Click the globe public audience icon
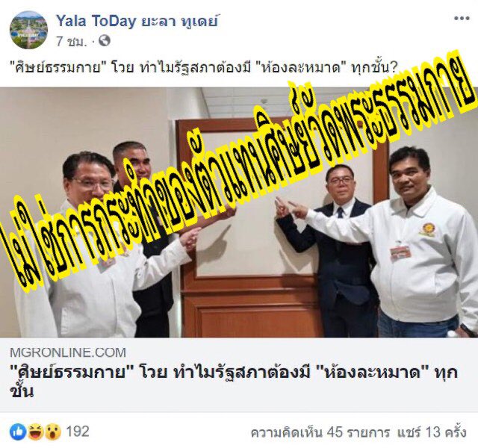 pyautogui.click(x=105, y=40)
